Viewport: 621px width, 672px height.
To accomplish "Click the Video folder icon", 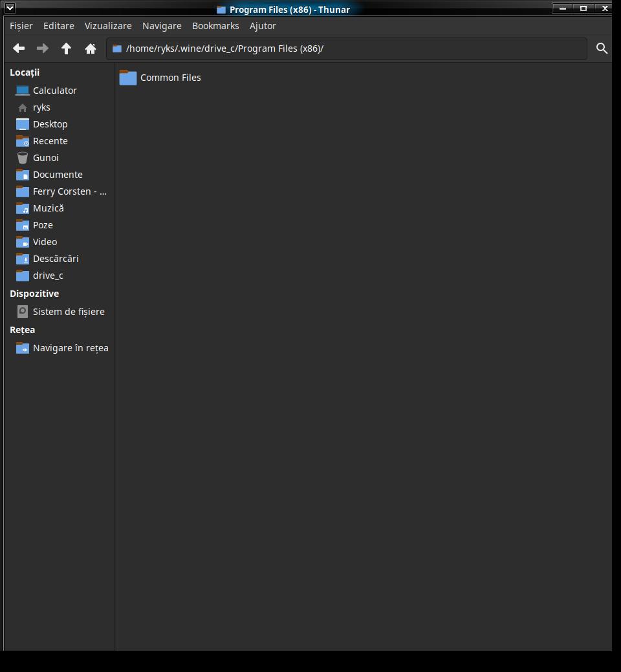I will coord(22,242).
